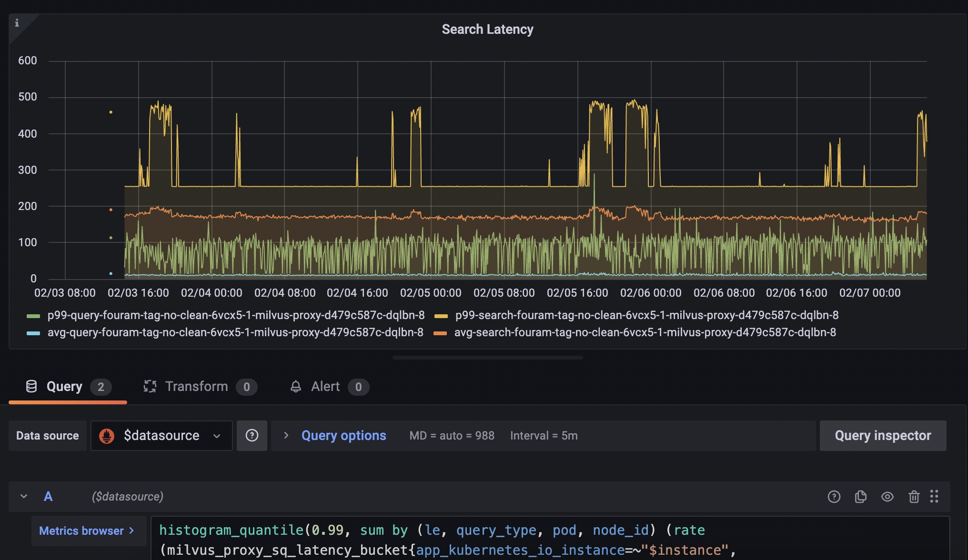Open data source help question mark icon
The width and height of the screenshot is (968, 560).
tap(252, 435)
